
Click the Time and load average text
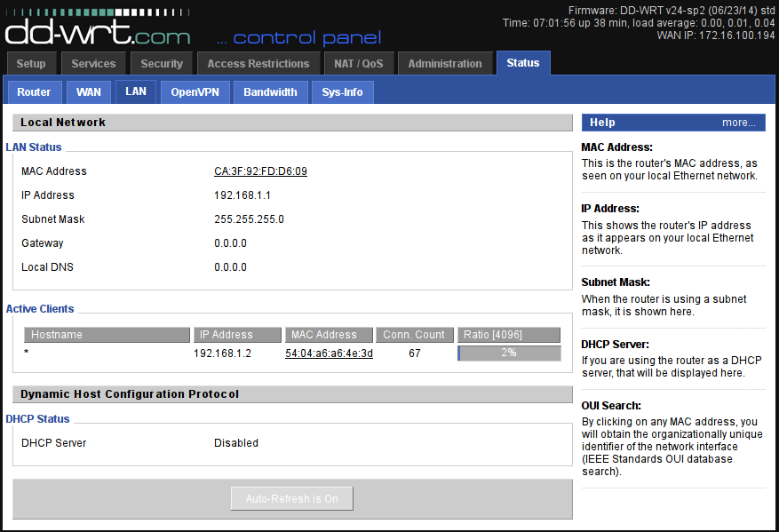639,23
